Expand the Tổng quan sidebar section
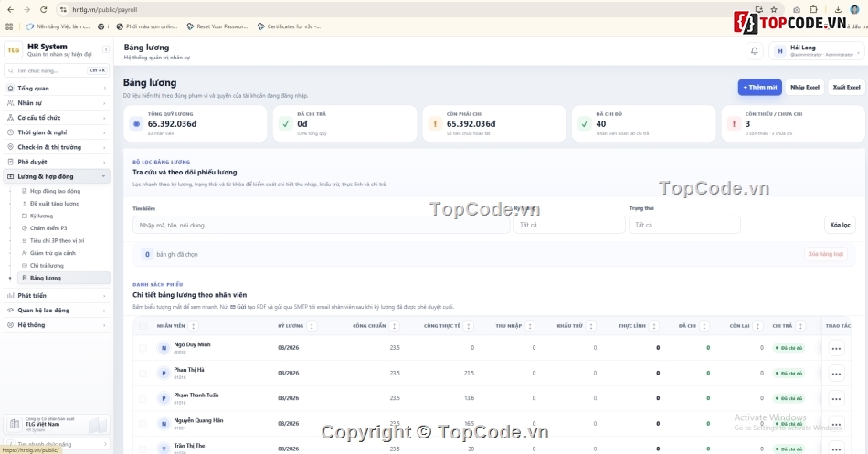Viewport: 868px width, 454px height. (x=57, y=88)
